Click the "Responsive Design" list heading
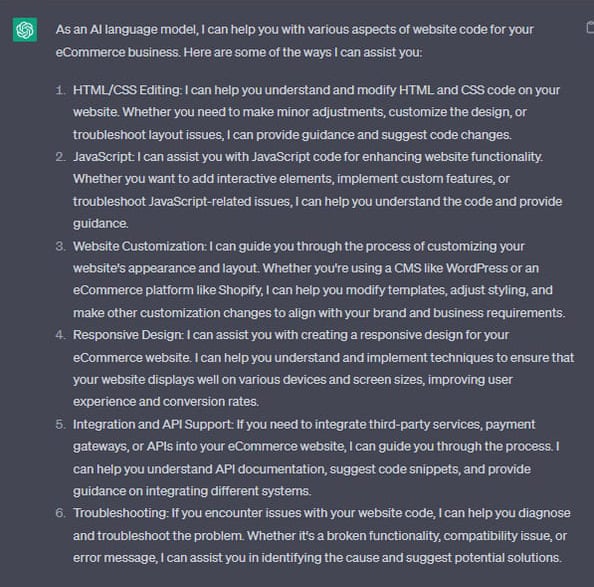 click(x=128, y=335)
